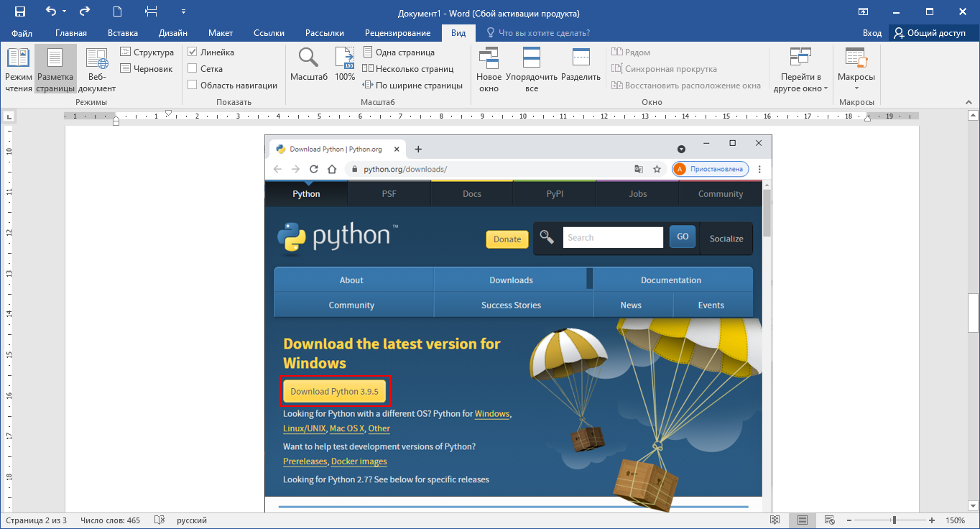Click the Новое окно button
980x529 pixels.
(x=489, y=70)
